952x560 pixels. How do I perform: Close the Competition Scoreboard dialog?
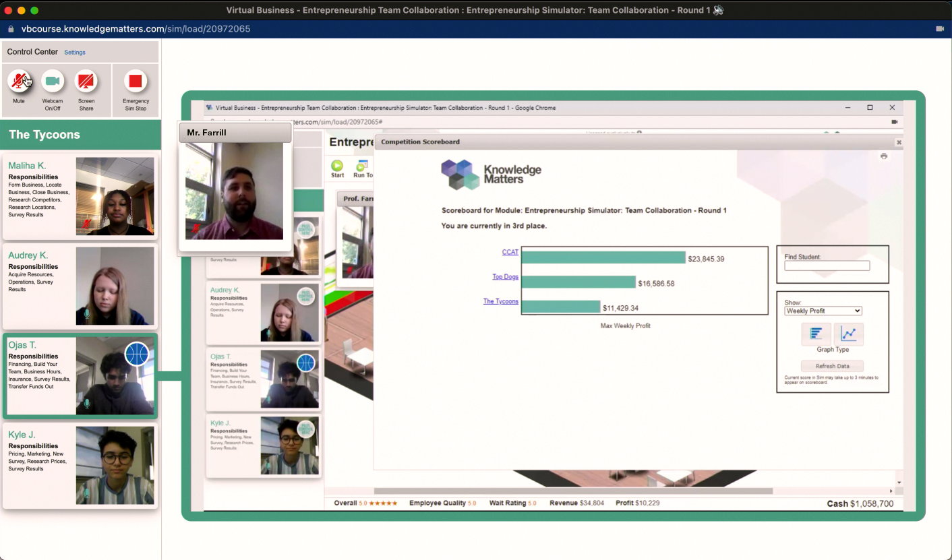tap(898, 142)
